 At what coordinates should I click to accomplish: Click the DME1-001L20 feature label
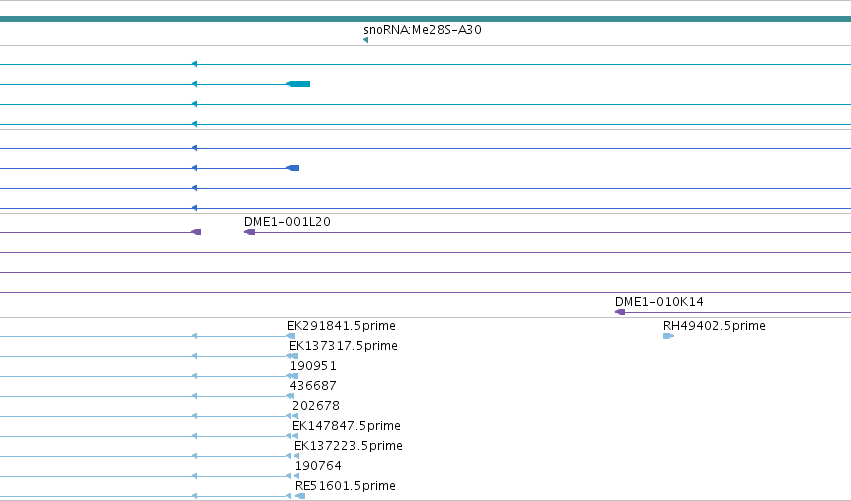pyautogui.click(x=287, y=222)
